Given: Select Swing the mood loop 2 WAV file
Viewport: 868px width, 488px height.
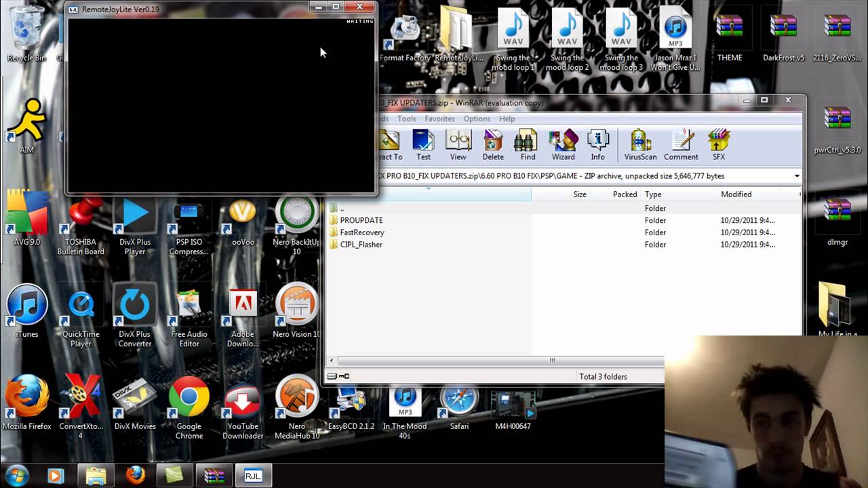Looking at the screenshot, I should point(568,39).
